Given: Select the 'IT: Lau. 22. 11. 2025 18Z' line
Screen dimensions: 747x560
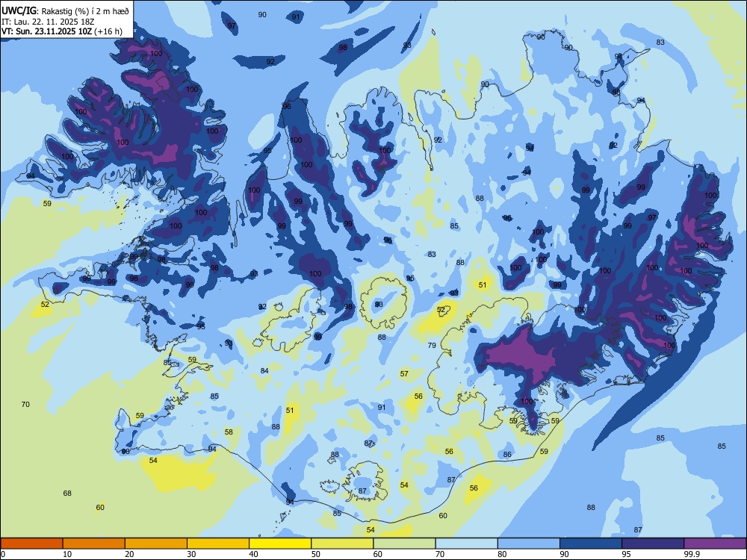Looking at the screenshot, I should click(x=48, y=22).
